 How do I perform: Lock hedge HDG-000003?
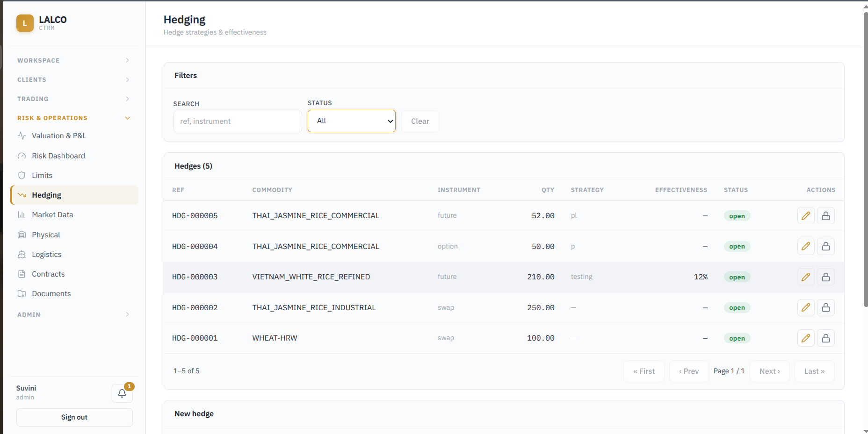[x=826, y=277]
